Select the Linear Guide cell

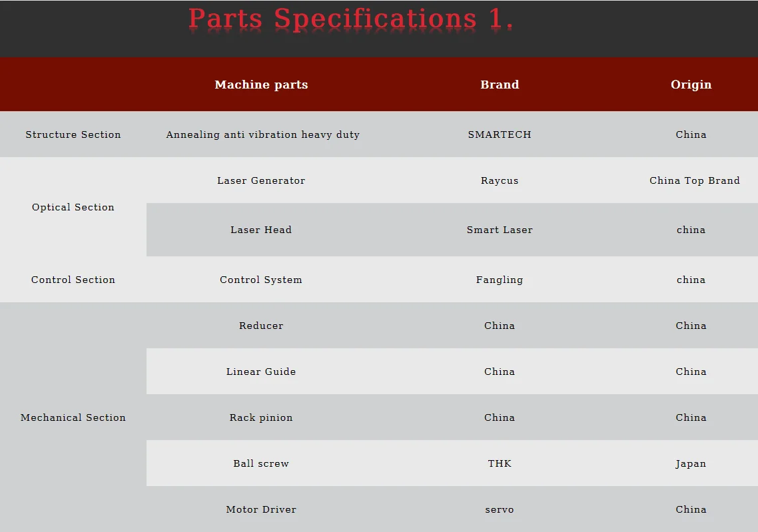point(261,371)
